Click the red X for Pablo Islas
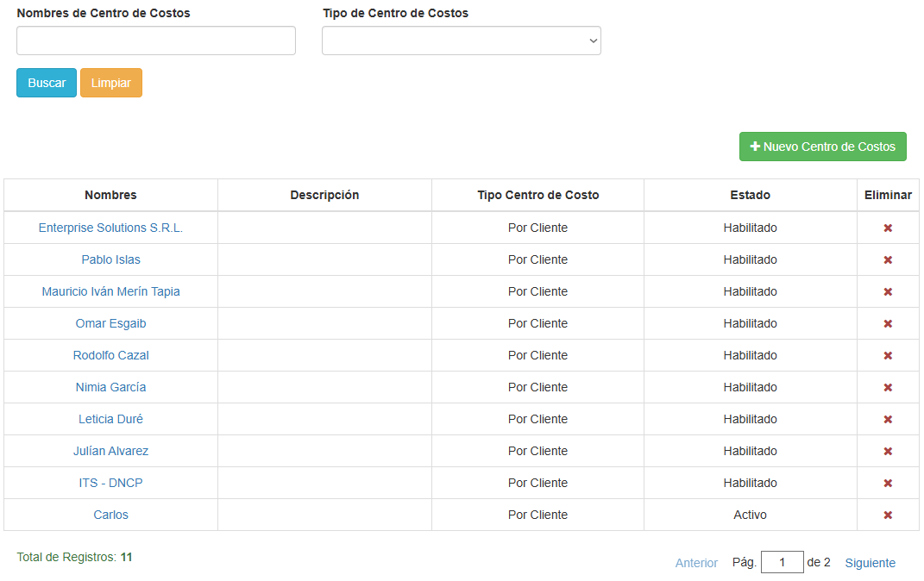This screenshot has width=924, height=581. click(x=888, y=260)
